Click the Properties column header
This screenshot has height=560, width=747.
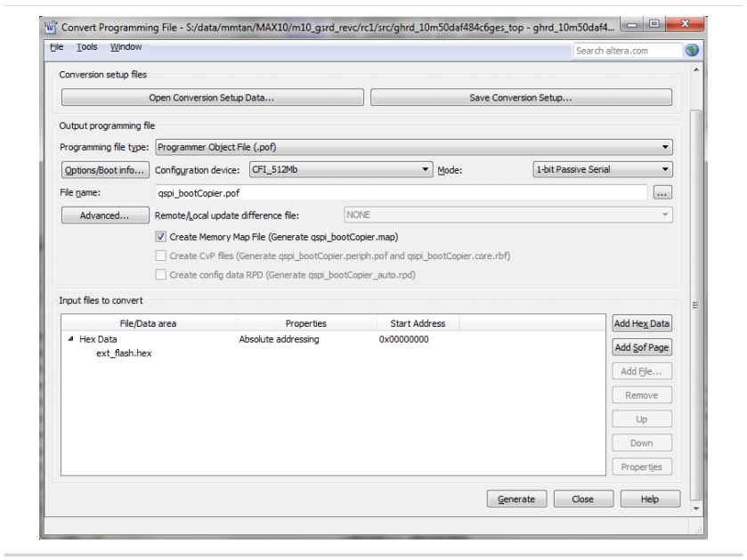pyautogui.click(x=306, y=323)
